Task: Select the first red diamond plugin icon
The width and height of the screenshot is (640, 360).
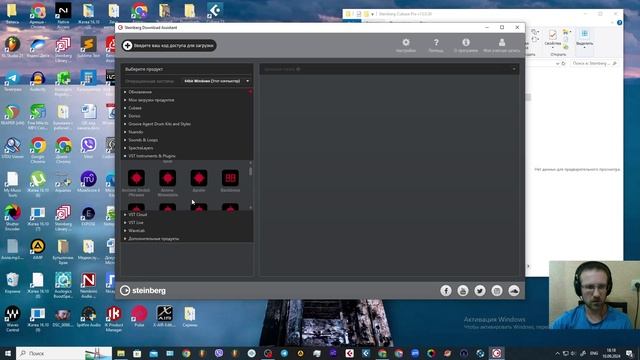Action: [x=136, y=178]
